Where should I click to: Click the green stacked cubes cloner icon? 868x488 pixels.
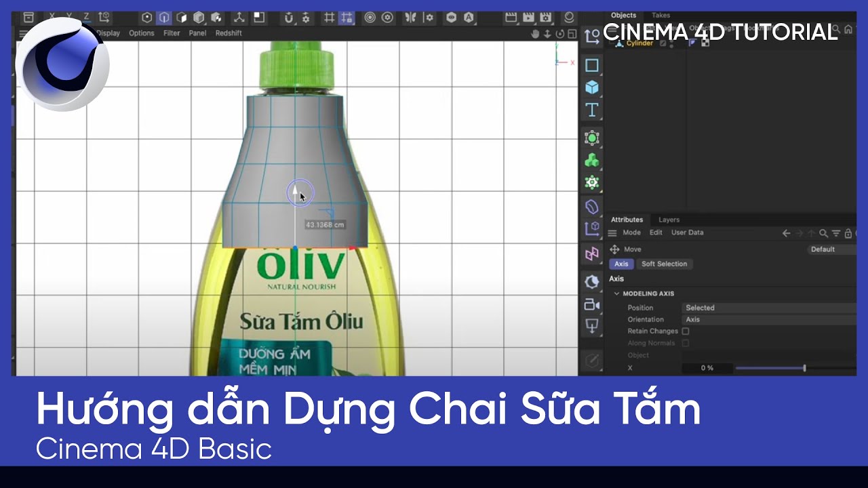(592, 161)
